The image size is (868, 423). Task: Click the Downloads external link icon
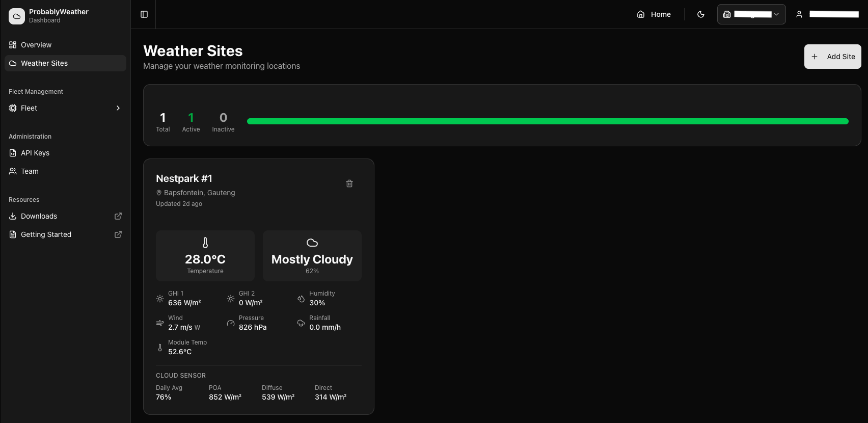pyautogui.click(x=118, y=216)
